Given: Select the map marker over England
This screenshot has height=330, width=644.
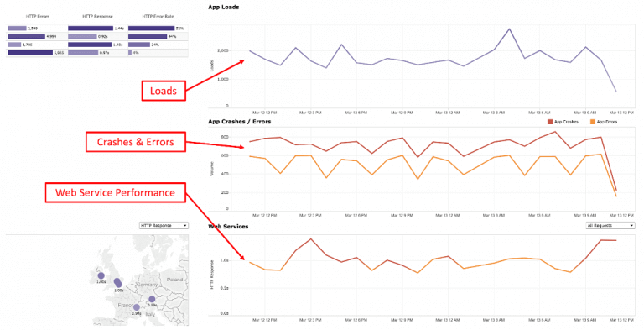Looking at the screenshot, I should (118, 283).
